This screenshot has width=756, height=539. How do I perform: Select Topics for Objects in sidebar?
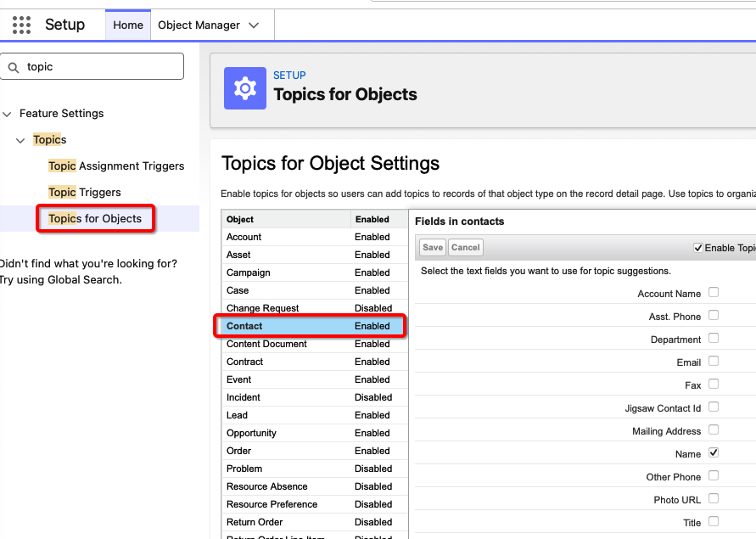95,219
